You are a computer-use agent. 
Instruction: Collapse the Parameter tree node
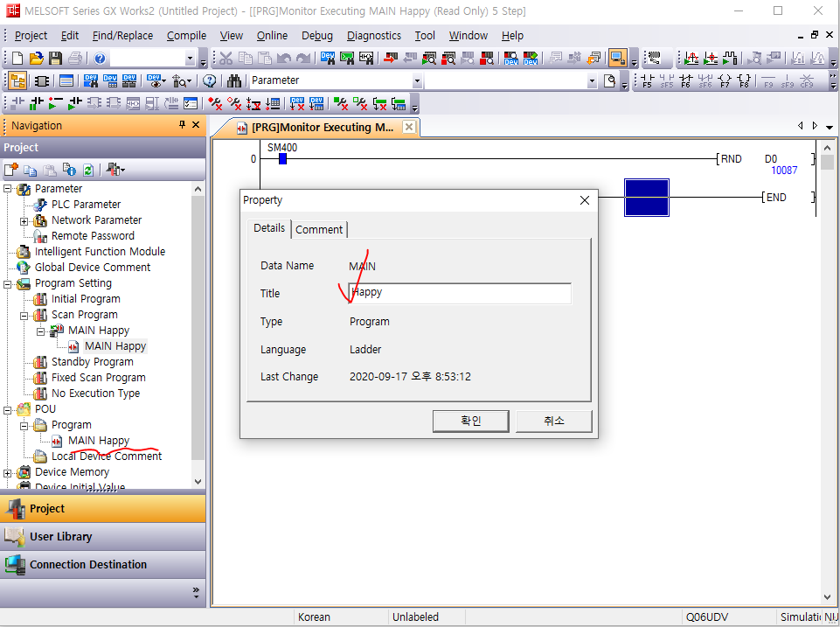8,189
